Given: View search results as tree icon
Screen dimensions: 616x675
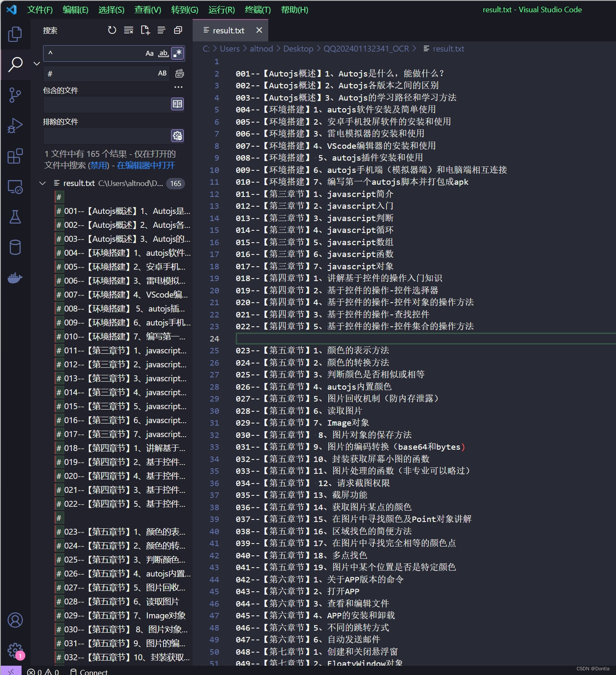Looking at the screenshot, I should [x=161, y=30].
